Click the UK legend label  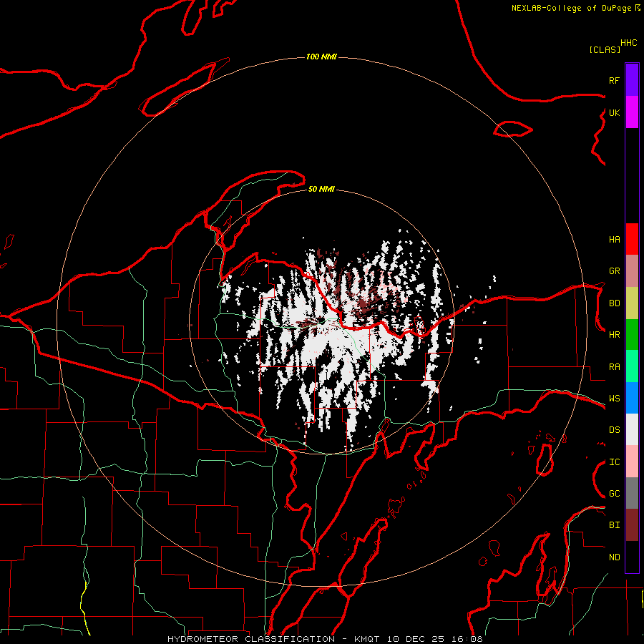[x=614, y=112]
